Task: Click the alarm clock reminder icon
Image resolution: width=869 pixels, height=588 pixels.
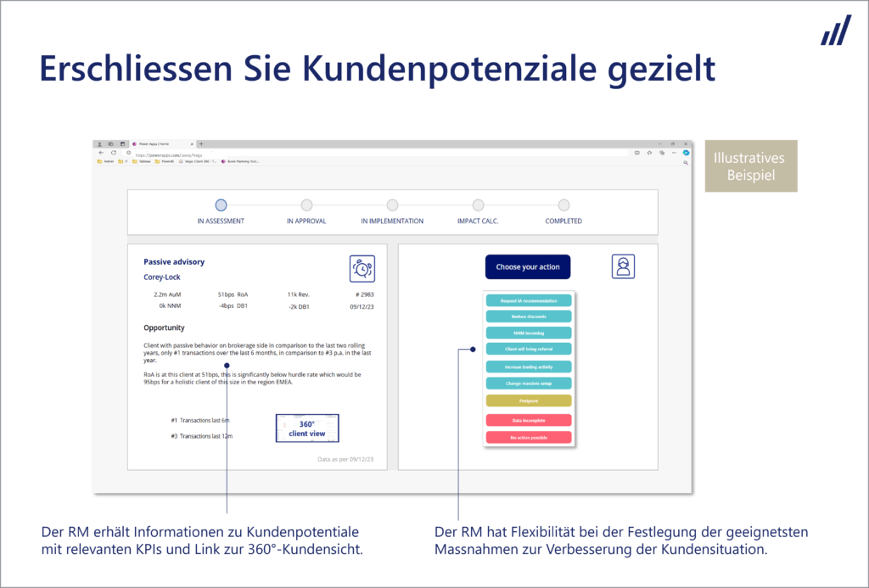Action: (x=362, y=268)
